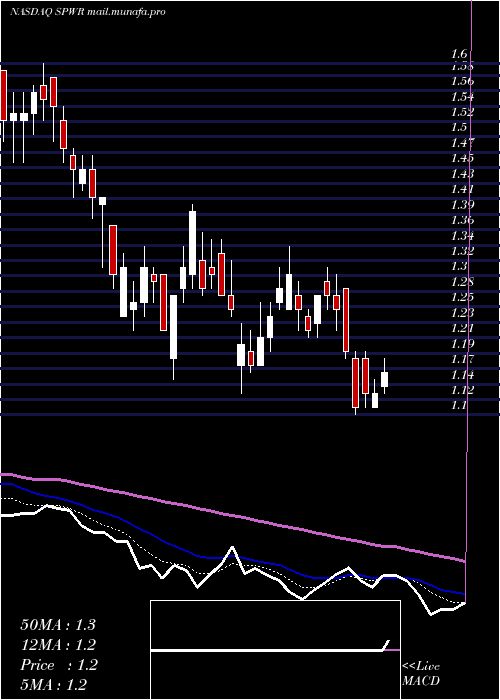500x700 pixels.
Task: Select the 1.25 price level label
Action: [x=462, y=297]
